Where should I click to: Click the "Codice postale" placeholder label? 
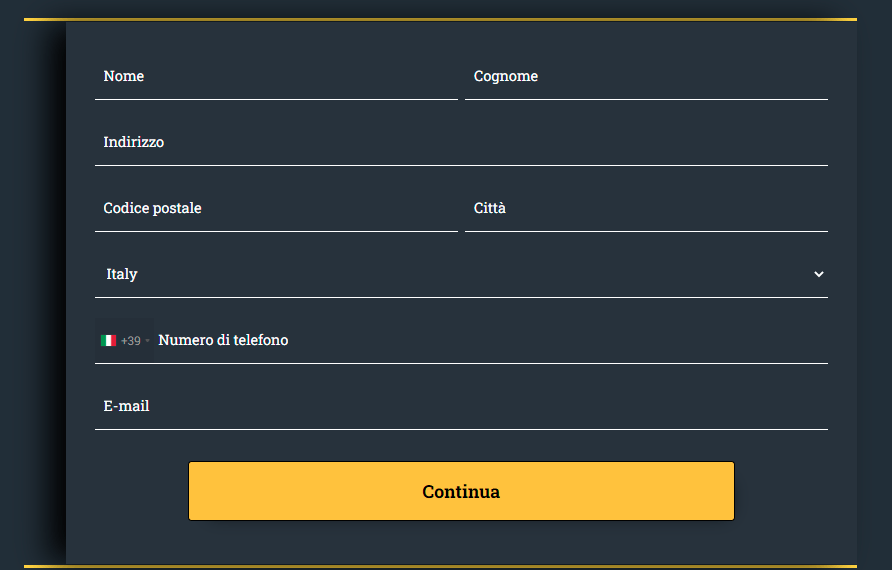152,208
